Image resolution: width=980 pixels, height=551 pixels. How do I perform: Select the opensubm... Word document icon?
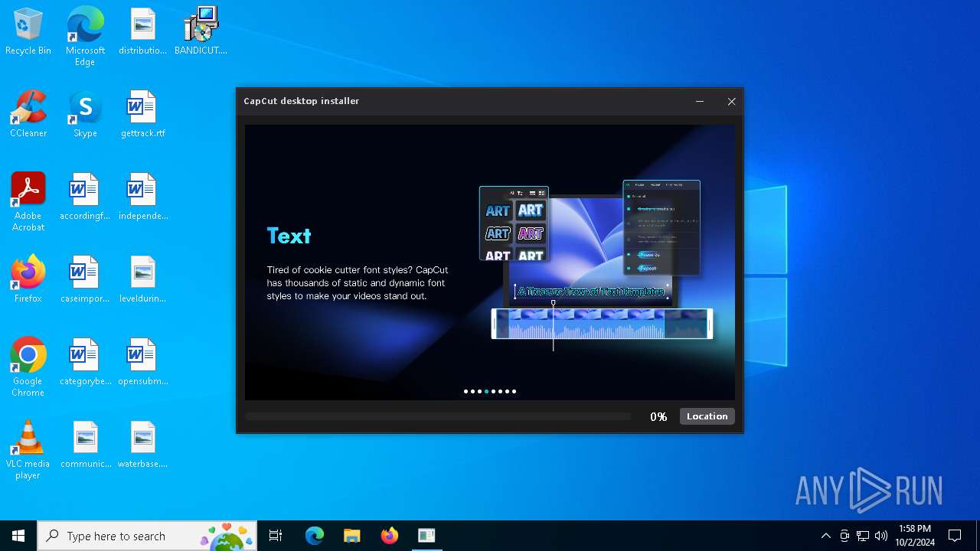[142, 363]
